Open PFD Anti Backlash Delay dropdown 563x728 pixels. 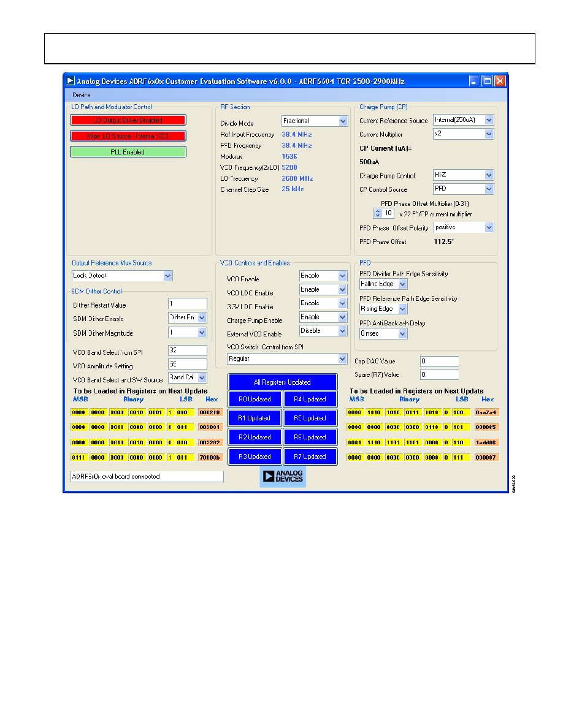click(383, 333)
